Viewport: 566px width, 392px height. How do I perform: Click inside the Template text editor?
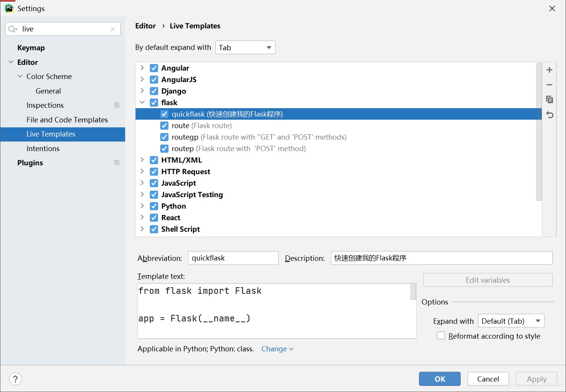click(x=274, y=311)
